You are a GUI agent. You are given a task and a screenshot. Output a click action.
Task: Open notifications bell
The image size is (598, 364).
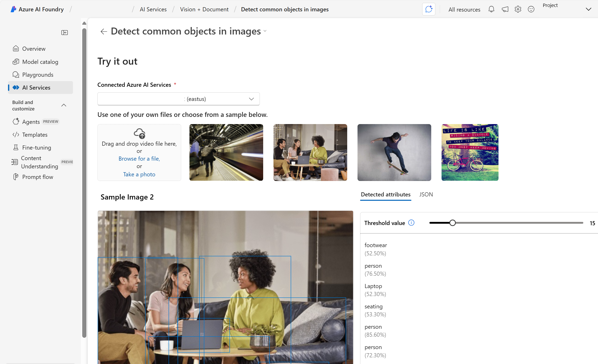click(x=491, y=9)
